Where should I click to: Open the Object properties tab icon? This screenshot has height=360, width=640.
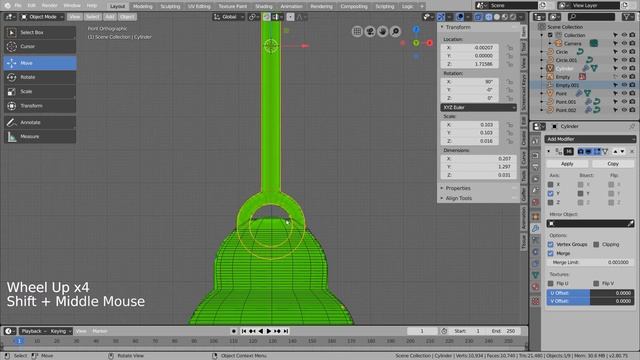coord(536,217)
